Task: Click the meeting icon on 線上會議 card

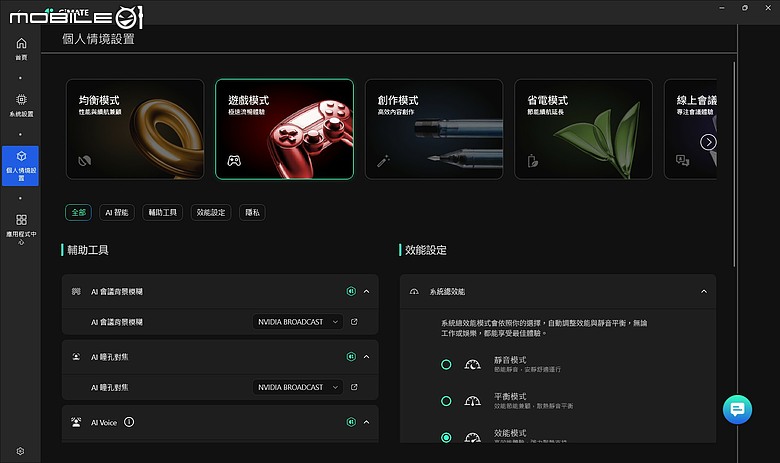Action: 682,160
